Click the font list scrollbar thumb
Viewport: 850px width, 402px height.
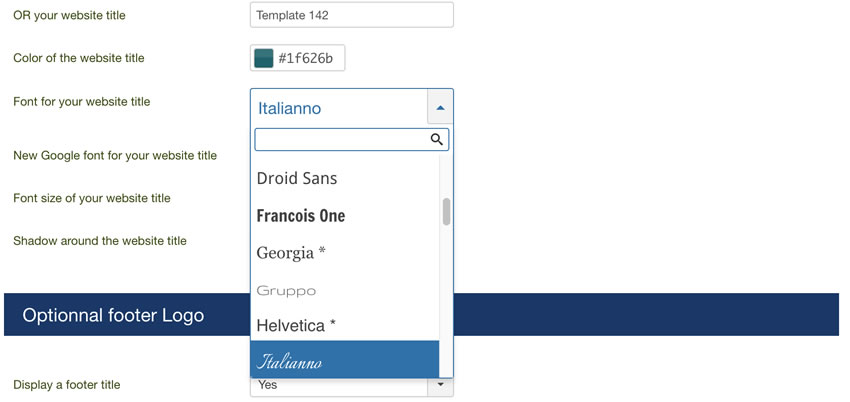(x=446, y=212)
